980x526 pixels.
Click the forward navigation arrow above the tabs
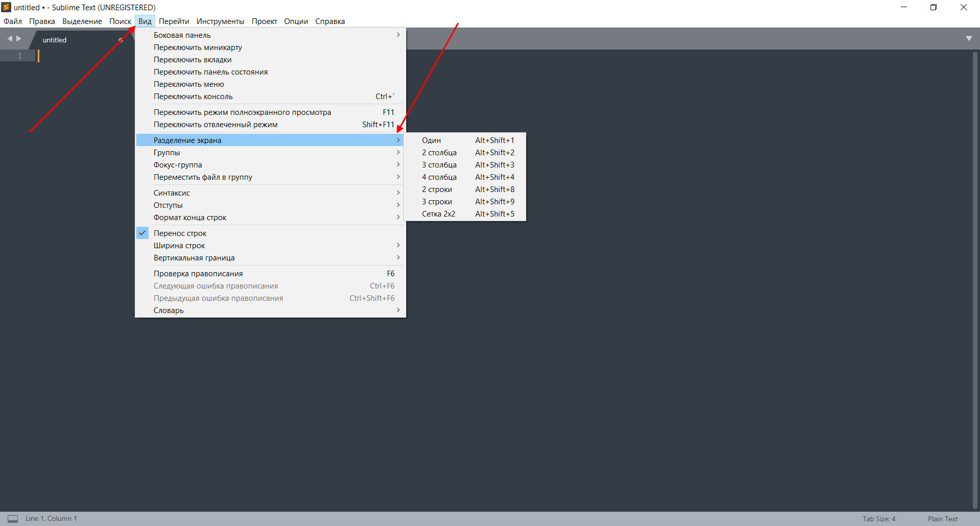(19, 38)
